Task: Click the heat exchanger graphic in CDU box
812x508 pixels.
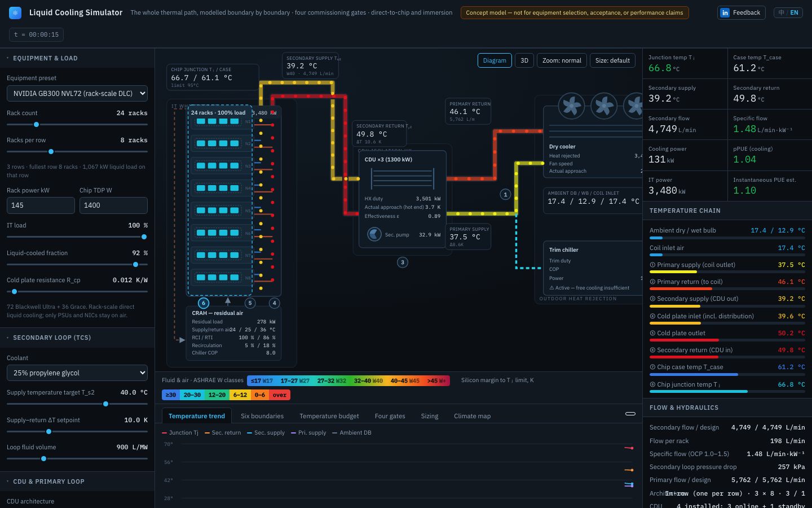Action: coord(403,178)
